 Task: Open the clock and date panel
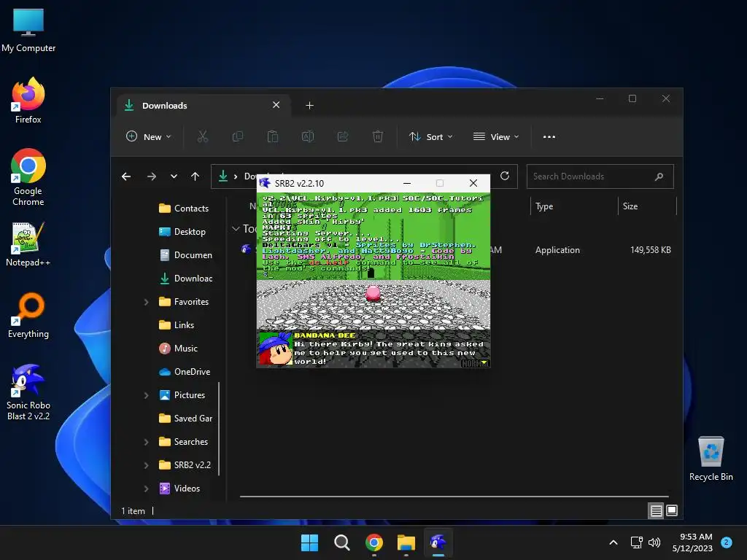tap(692, 542)
